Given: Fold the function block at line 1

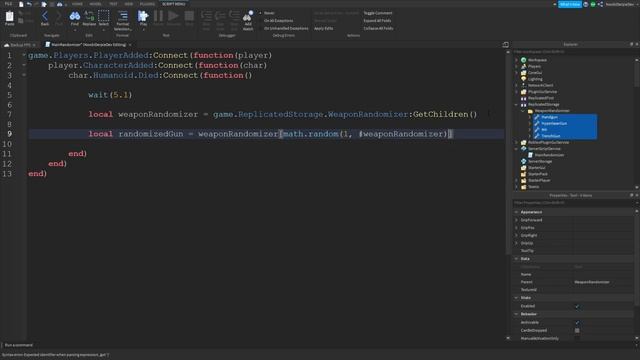Looking at the screenshot, I should pos(24,55).
